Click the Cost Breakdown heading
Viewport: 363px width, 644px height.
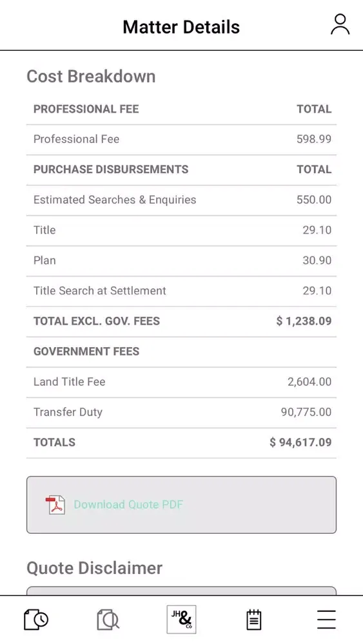tap(92, 77)
